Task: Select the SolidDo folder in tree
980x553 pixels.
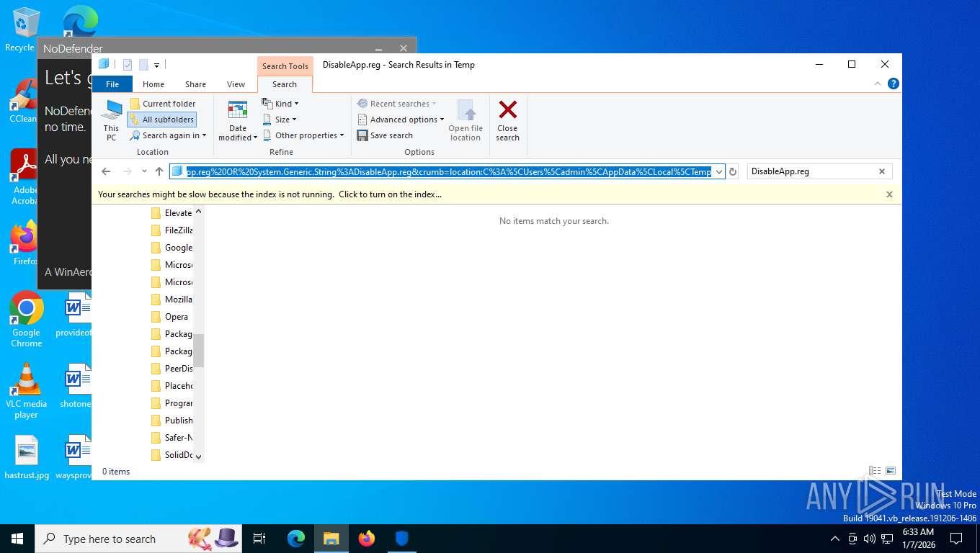Action: (171, 455)
